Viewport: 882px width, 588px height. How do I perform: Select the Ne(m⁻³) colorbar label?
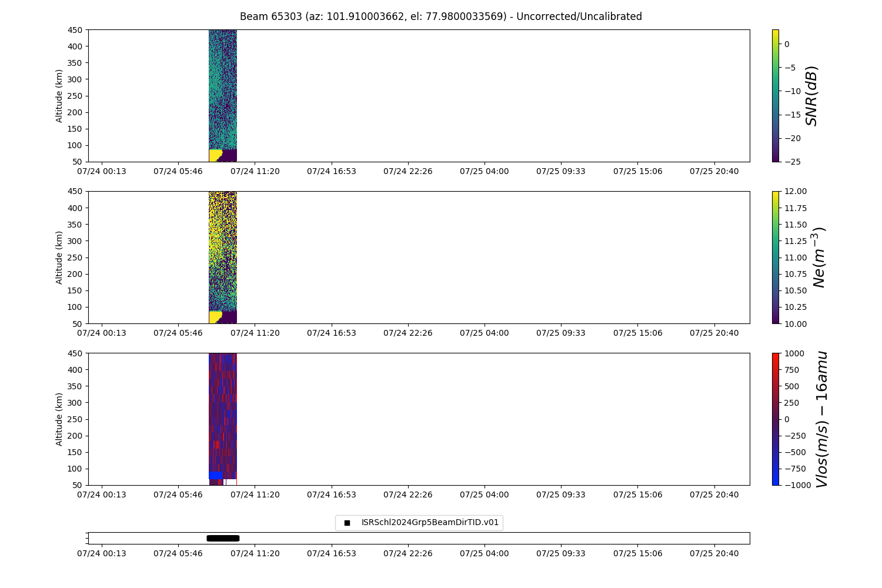pyautogui.click(x=818, y=258)
